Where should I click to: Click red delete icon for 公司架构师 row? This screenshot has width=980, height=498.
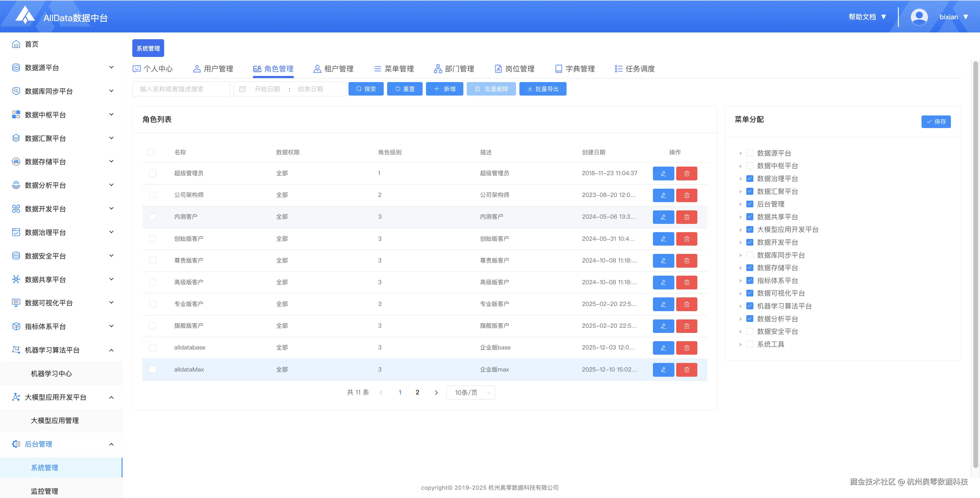(x=686, y=195)
